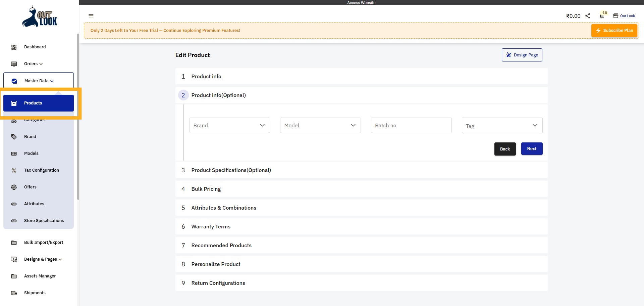Select Store Specifications in sidebar

(44, 221)
